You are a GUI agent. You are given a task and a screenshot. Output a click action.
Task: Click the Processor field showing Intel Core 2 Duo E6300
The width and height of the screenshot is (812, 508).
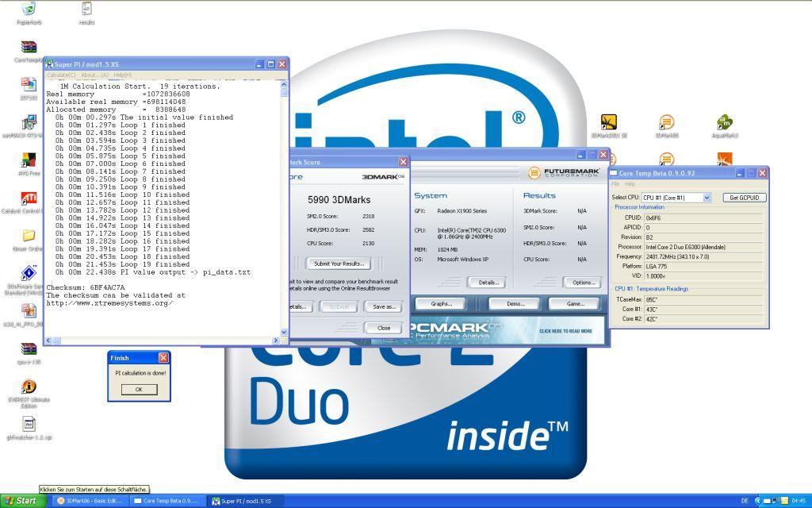pos(703,247)
